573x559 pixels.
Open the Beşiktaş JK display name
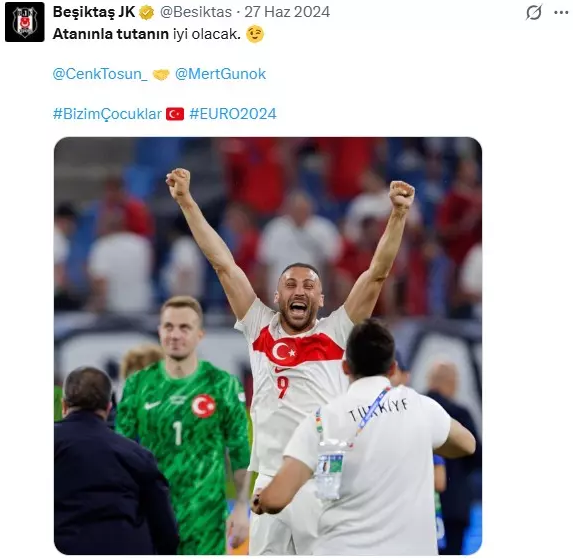coord(94,12)
